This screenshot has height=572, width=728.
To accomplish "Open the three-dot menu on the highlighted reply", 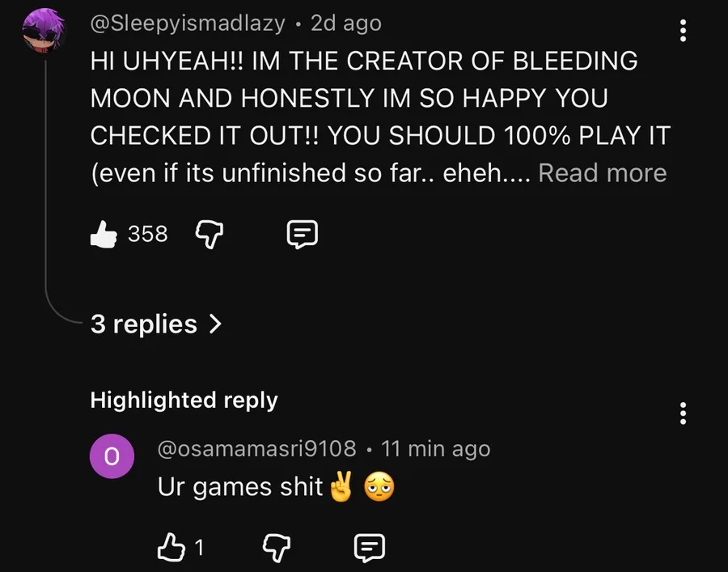I will point(684,413).
